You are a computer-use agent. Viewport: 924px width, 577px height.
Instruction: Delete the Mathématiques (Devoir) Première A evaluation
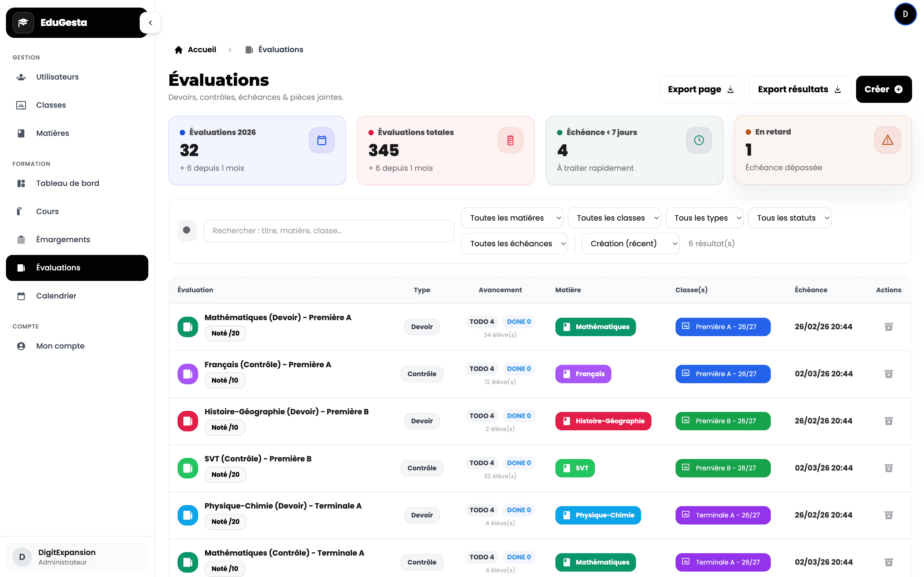[x=888, y=327]
